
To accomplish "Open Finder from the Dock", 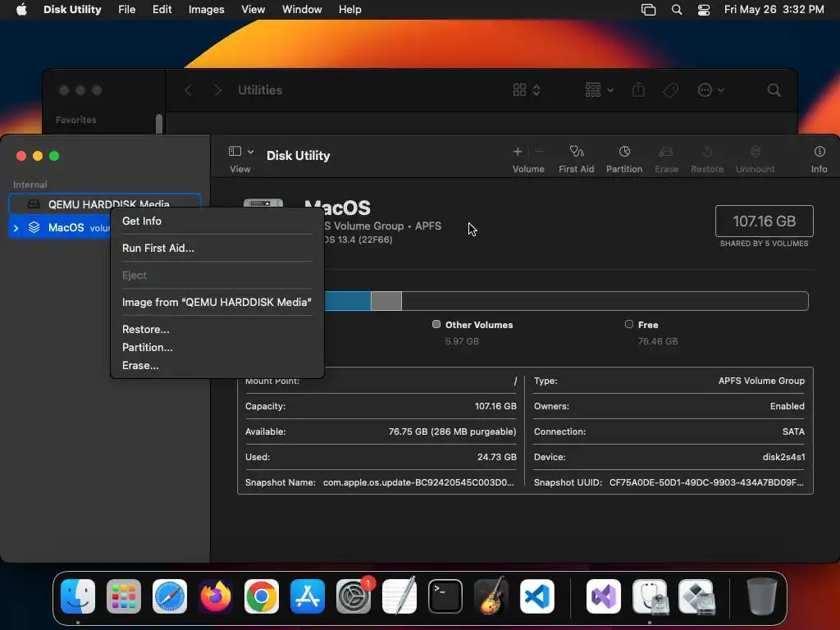I will pyautogui.click(x=78, y=596).
